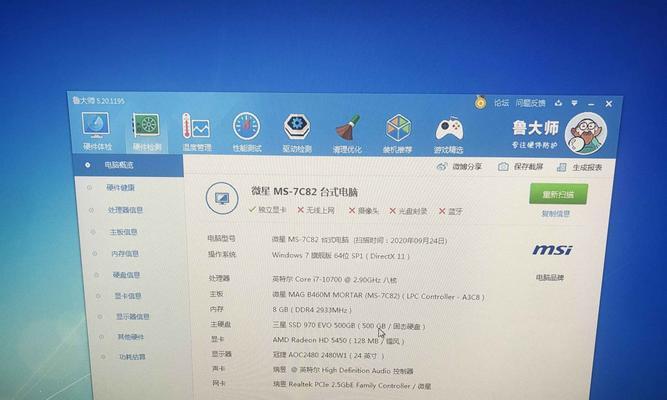Click the Core i7-10700 processor value
Image resolution: width=667 pixels, height=400 pixels.
coord(334,280)
